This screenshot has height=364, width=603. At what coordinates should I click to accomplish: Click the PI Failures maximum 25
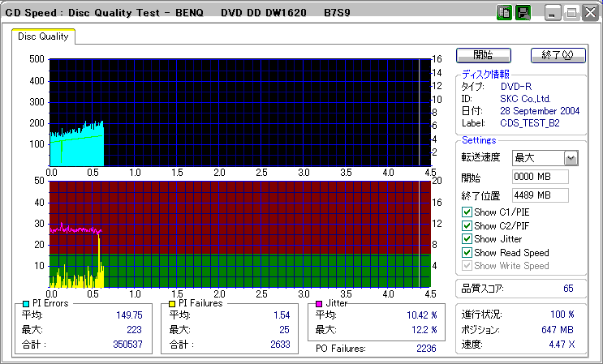pos(284,330)
